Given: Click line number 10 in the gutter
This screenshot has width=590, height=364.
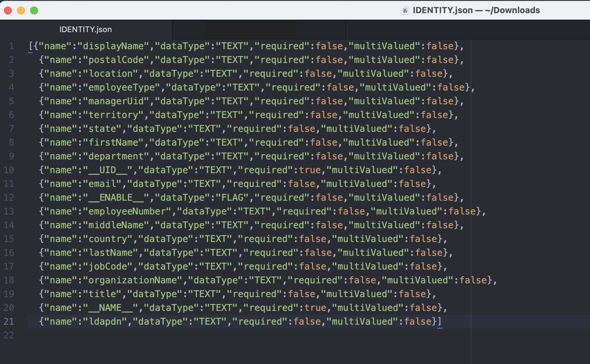Looking at the screenshot, I should (x=9, y=170).
